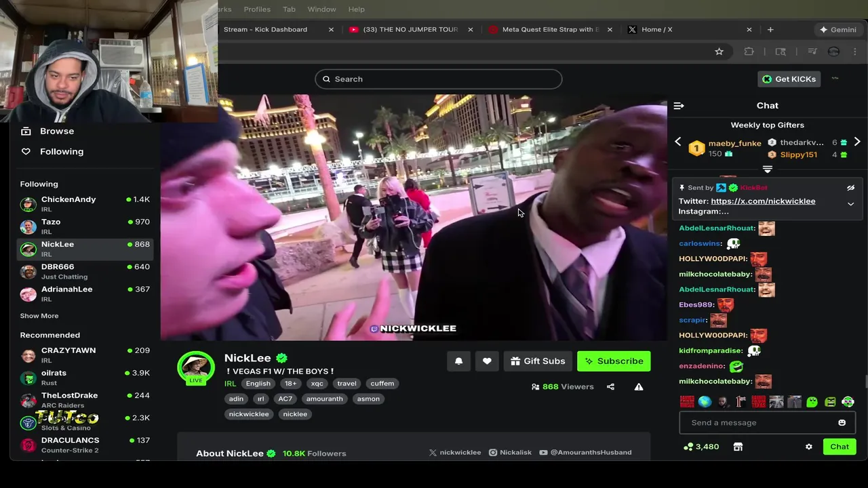Image resolution: width=868 pixels, height=488 pixels.
Task: Open Tazo channel in sidebar
Action: tap(85, 226)
